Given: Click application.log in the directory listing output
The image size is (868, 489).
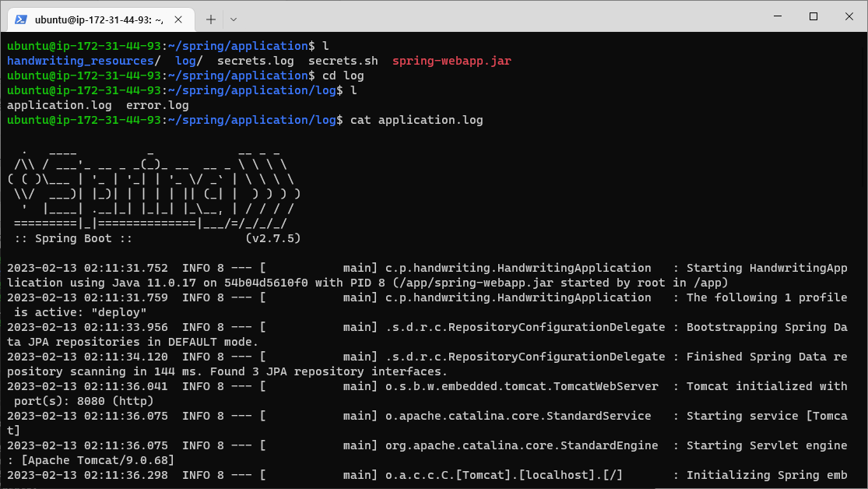Looking at the screenshot, I should 59,105.
